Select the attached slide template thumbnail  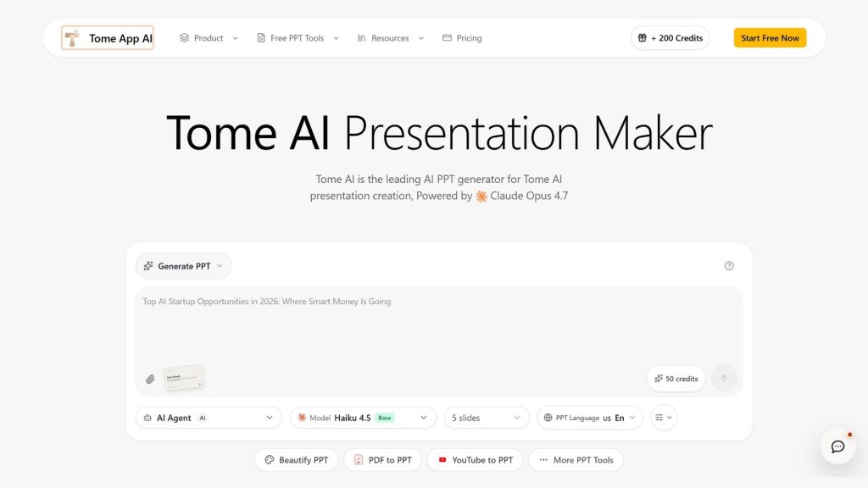coord(184,378)
